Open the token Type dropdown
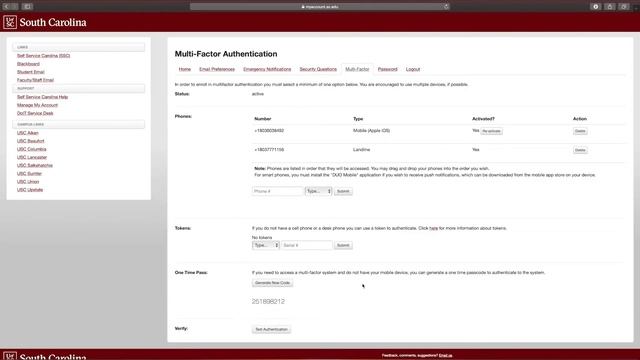This screenshot has width=640, height=360. click(266, 245)
